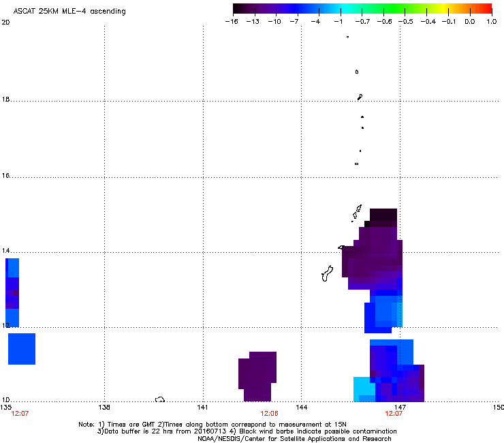Click the Guam island outline

[327, 273]
